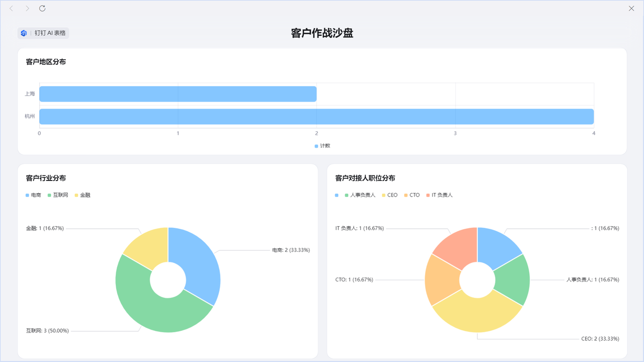644x362 pixels.
Task: Toggle the 人事负责人 legend item
Action: coord(360,195)
